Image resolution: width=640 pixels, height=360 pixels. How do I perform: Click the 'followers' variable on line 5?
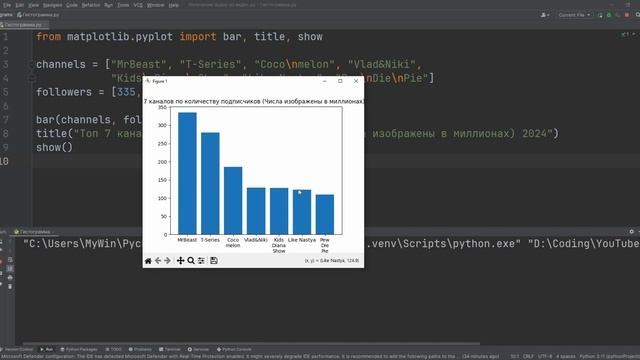[x=64, y=92]
